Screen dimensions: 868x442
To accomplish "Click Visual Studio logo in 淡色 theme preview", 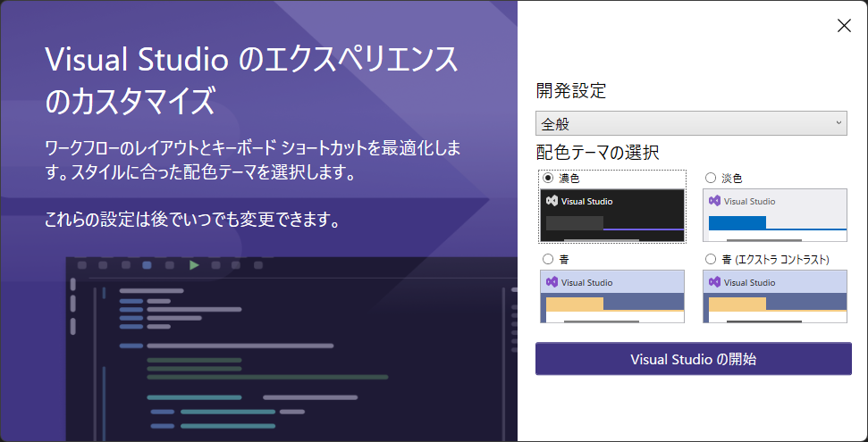I will pyautogui.click(x=714, y=202).
